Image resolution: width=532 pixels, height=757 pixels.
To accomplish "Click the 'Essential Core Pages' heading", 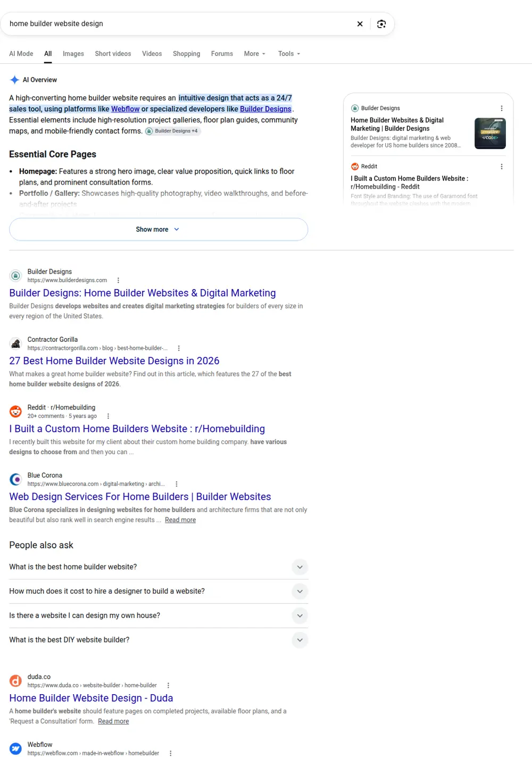I will pyautogui.click(x=53, y=154).
